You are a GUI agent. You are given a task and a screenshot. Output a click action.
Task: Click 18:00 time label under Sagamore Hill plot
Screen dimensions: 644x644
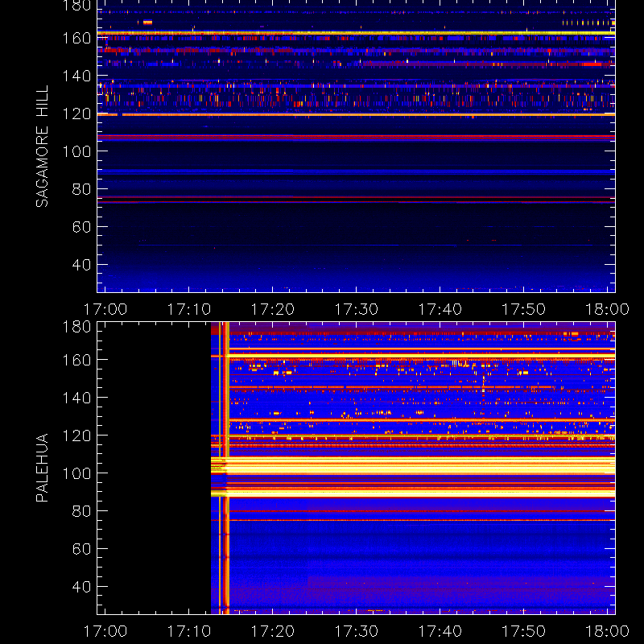[607, 309]
